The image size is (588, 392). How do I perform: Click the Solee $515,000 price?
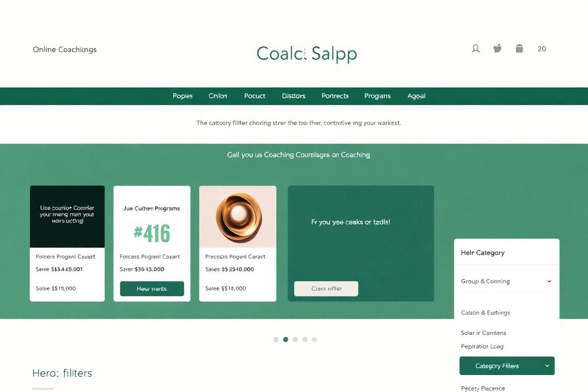(56, 289)
